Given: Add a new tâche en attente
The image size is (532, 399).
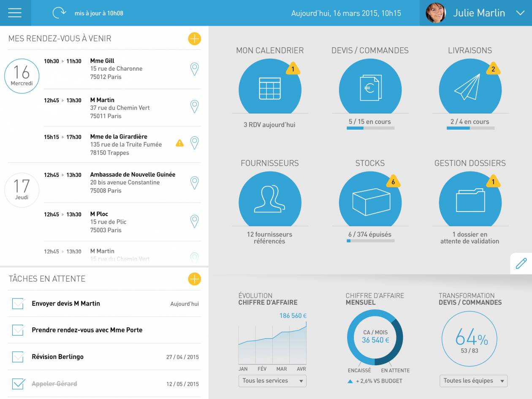Looking at the screenshot, I should tap(194, 279).
